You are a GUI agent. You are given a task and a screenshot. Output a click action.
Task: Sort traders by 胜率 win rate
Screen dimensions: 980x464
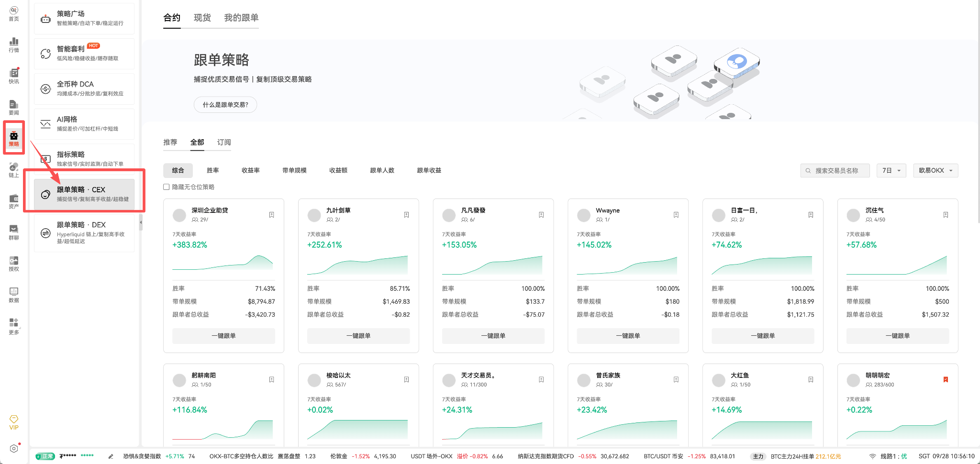[213, 170]
